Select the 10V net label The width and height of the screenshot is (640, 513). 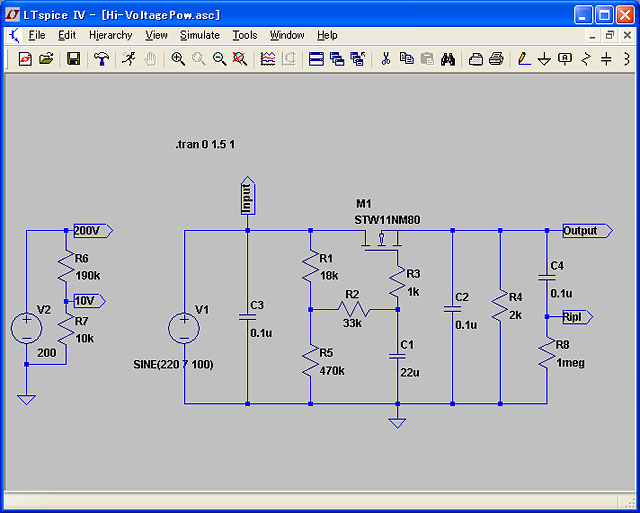89,301
